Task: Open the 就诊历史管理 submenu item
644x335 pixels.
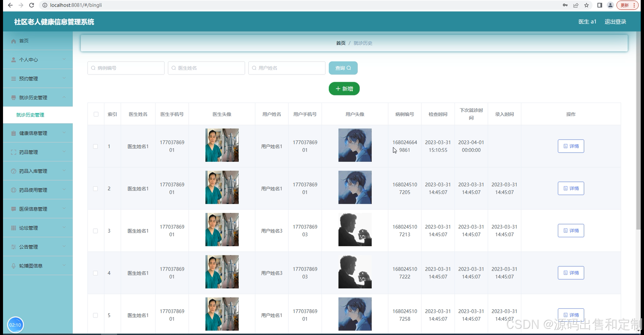Action: 30,115
